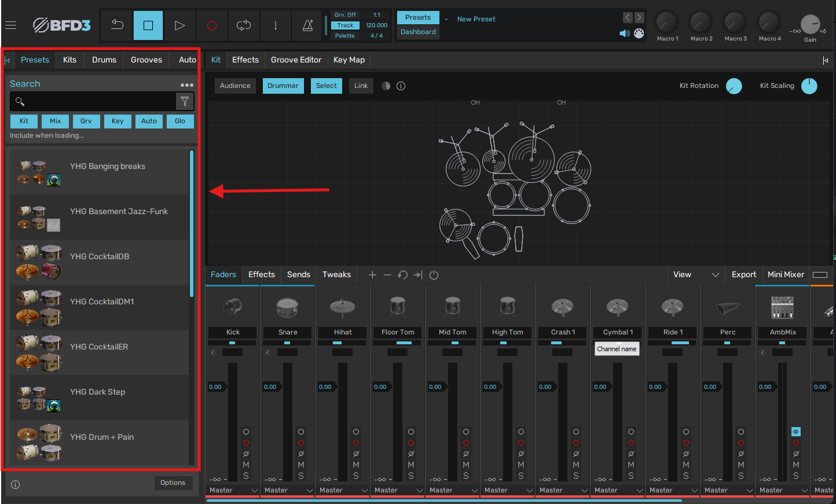Open Ride 1 output Master dropdown
836x504 pixels.
coord(673,490)
